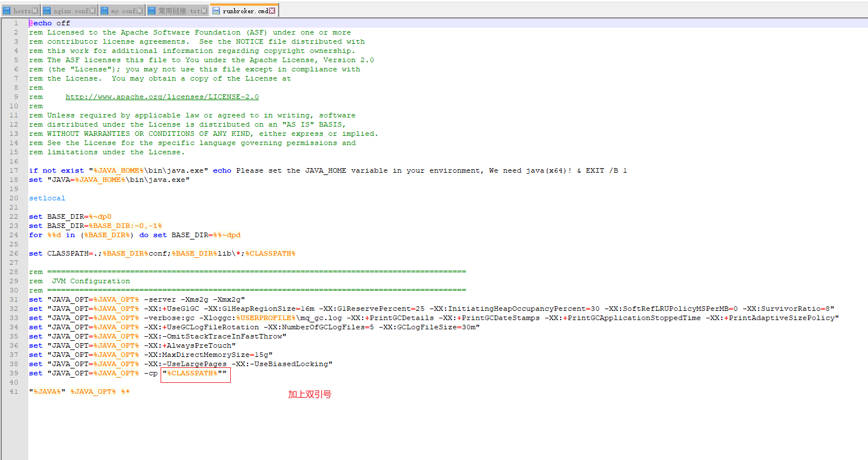Open the Apache LICENSE-2.0 hyperlink
The width and height of the screenshot is (868, 460).
pyautogui.click(x=162, y=97)
